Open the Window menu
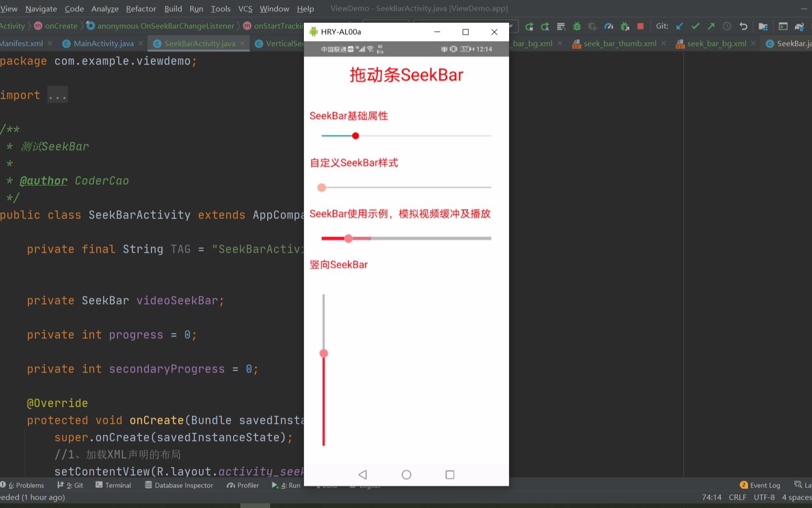 275,9
